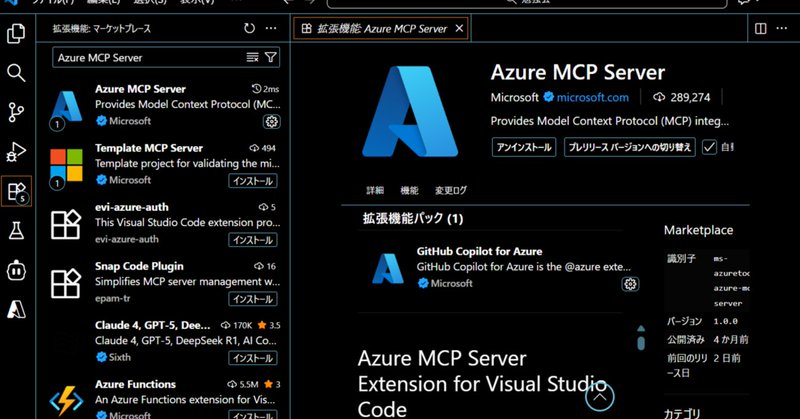Open gear settings for Azure MCP Server in the list
This screenshot has height=419, width=800.
point(271,121)
